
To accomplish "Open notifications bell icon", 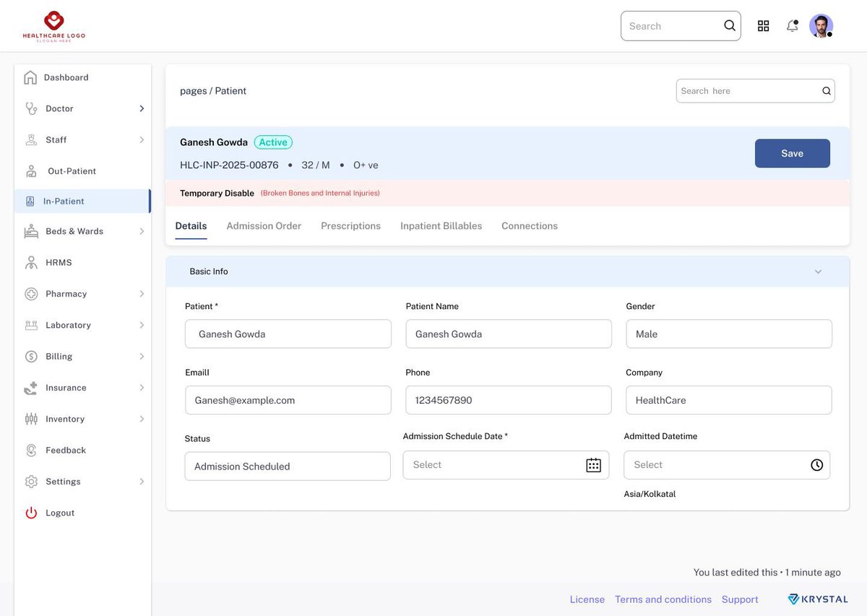I will (x=793, y=26).
